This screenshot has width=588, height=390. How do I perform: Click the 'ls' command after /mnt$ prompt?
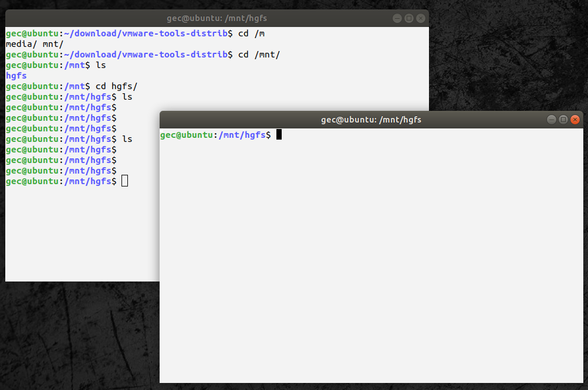coord(100,65)
